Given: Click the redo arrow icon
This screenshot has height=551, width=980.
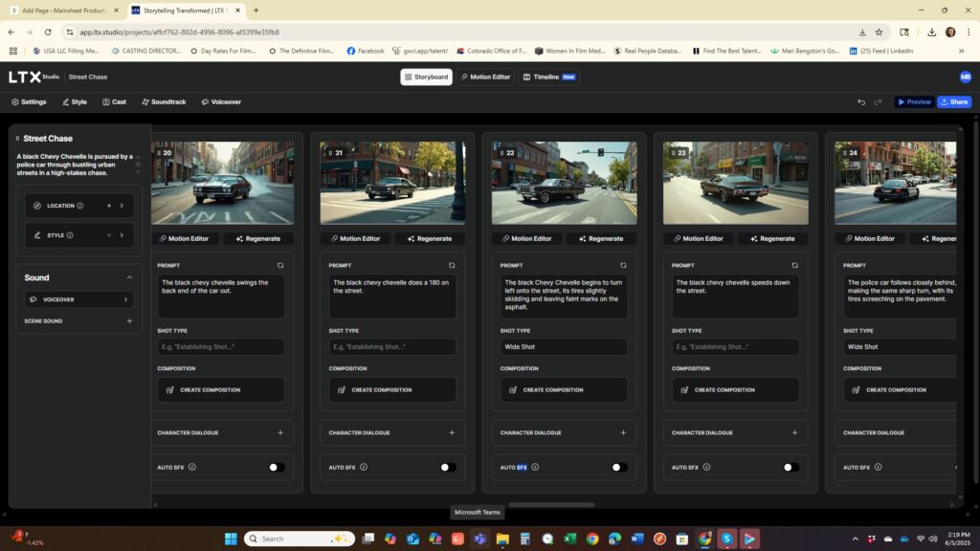Looking at the screenshot, I should click(878, 102).
